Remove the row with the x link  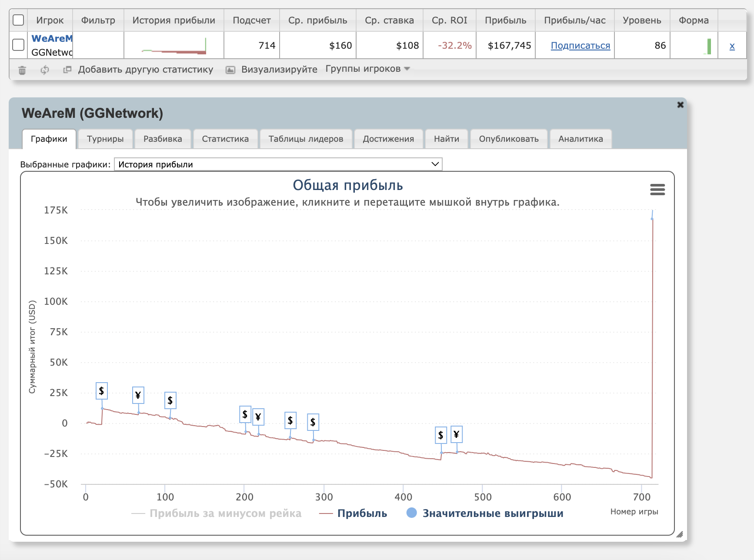click(x=732, y=46)
